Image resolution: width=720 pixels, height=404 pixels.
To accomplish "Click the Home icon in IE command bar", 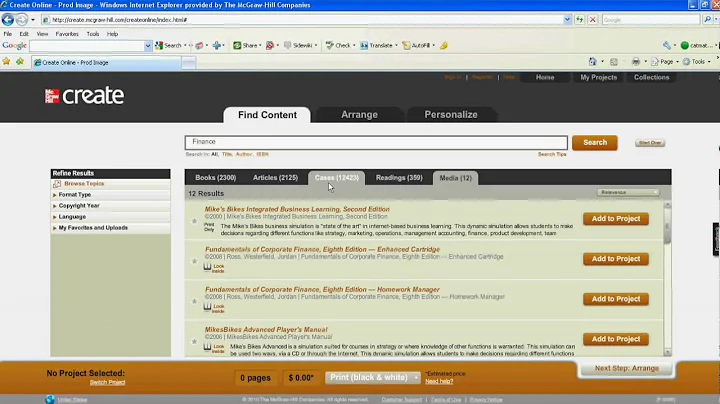I will tap(592, 62).
